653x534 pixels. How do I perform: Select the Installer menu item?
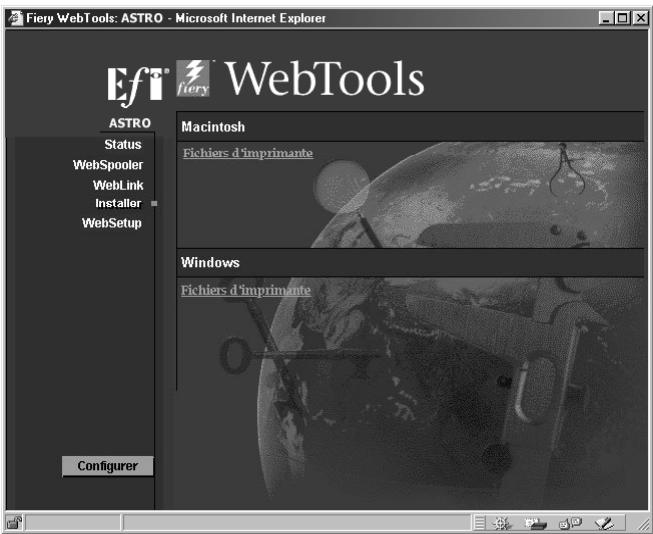point(118,203)
